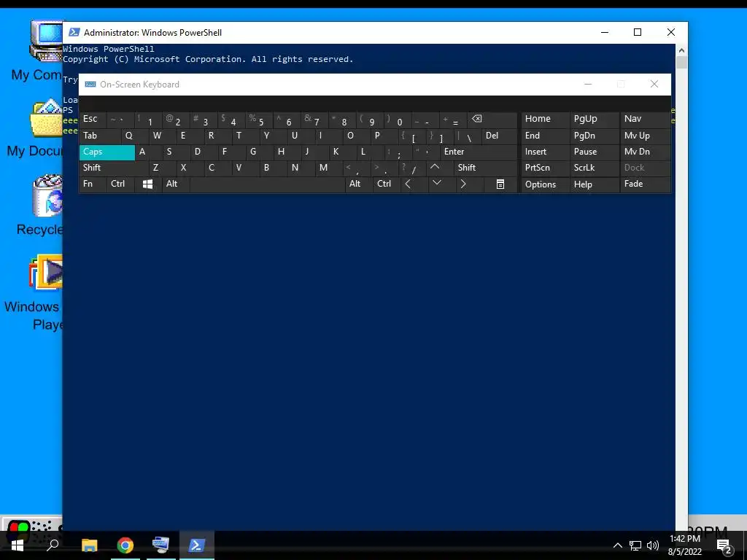Click the taskbar clock showing 1:42 PM
Viewport: 747px width, 560px height.
click(x=684, y=545)
